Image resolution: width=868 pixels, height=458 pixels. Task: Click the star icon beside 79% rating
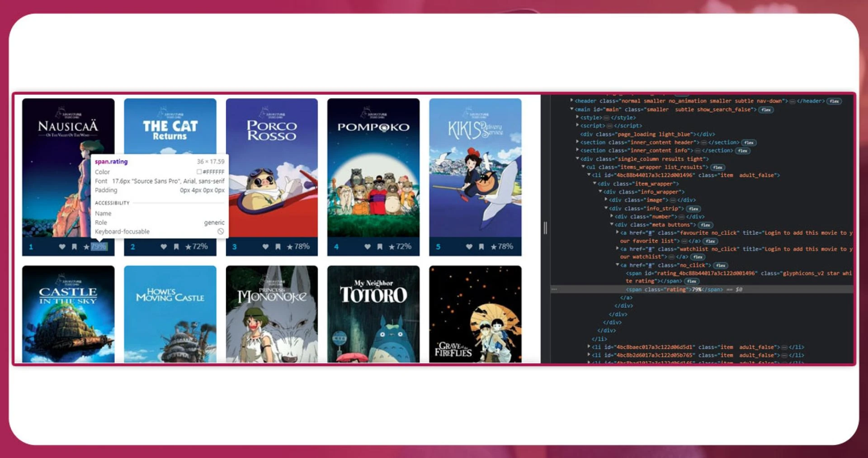coord(86,247)
